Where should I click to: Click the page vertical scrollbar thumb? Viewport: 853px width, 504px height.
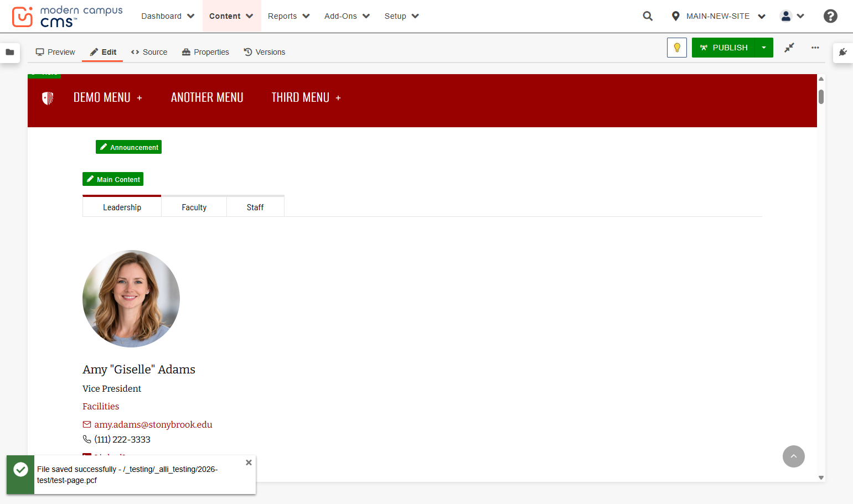pos(821,97)
